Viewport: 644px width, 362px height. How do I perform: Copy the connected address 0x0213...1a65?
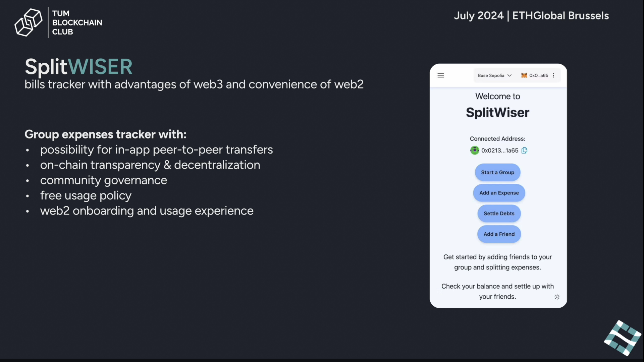pos(525,150)
